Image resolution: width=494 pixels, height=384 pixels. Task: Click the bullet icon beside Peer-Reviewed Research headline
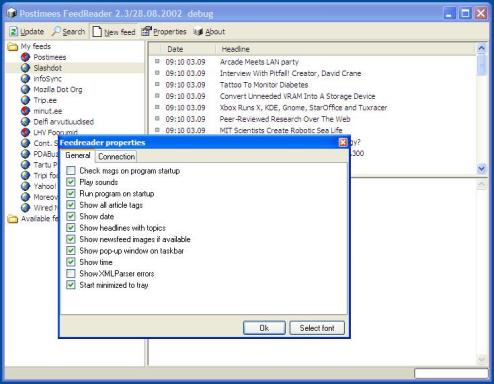click(157, 118)
